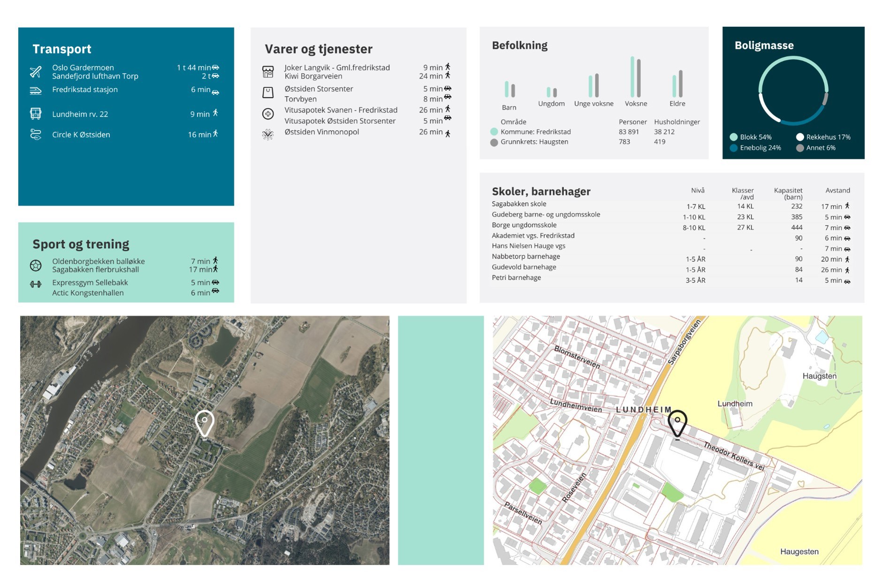Click the car icon by Expressgym Sellebakk 5 min
The image size is (882, 588).
pos(215,282)
